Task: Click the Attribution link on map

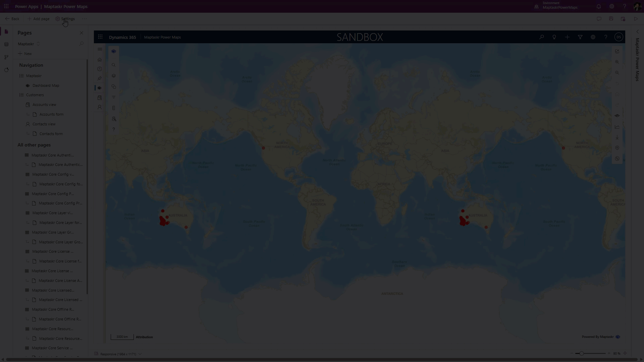Action: (x=144, y=337)
